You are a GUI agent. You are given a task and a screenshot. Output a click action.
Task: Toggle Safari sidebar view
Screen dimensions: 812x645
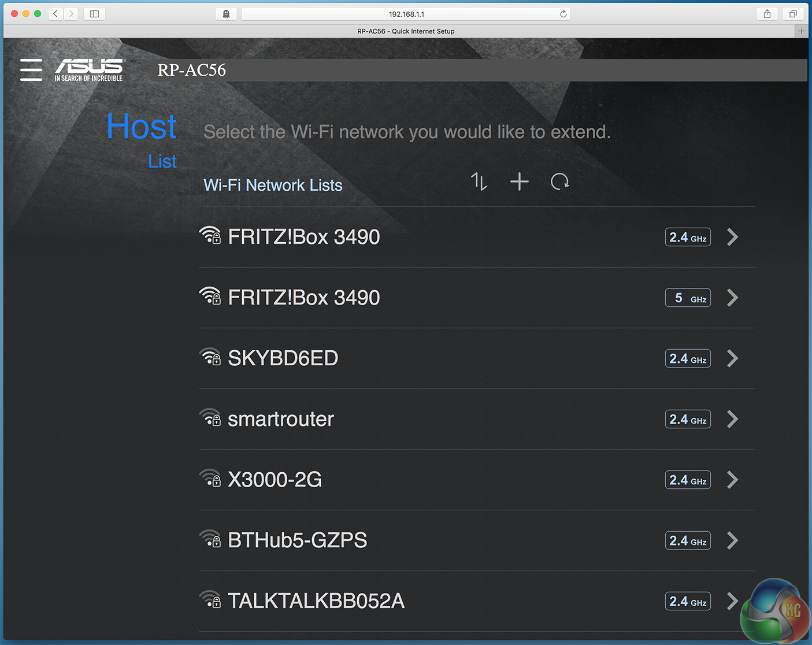pyautogui.click(x=94, y=14)
